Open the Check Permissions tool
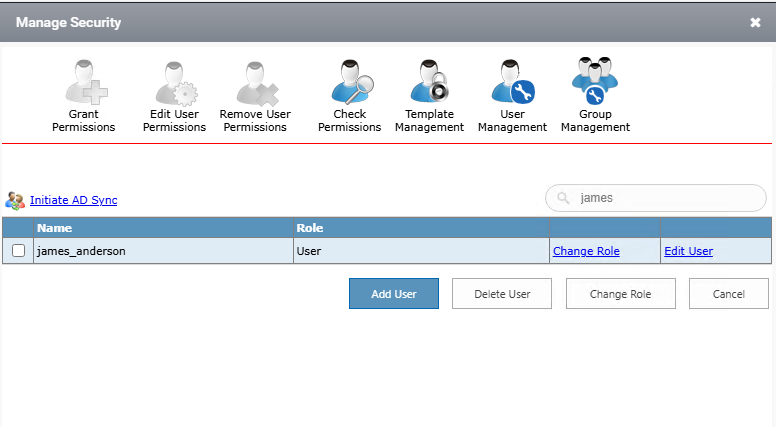This screenshot has height=427, width=776. tap(350, 84)
